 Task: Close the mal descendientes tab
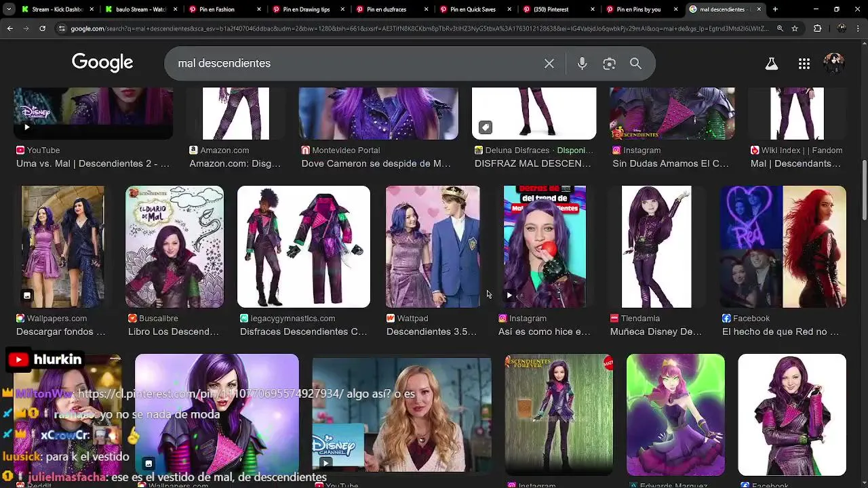(x=759, y=9)
